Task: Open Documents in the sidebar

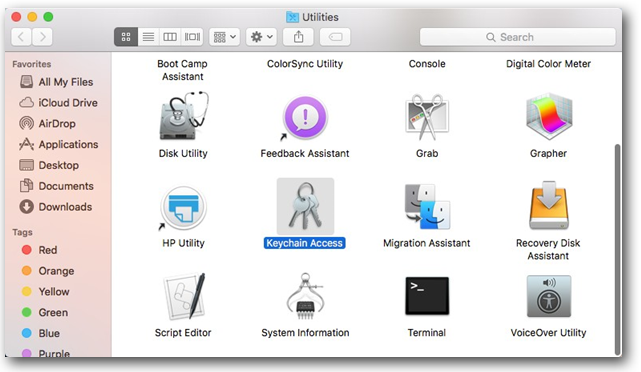Action: [57, 186]
